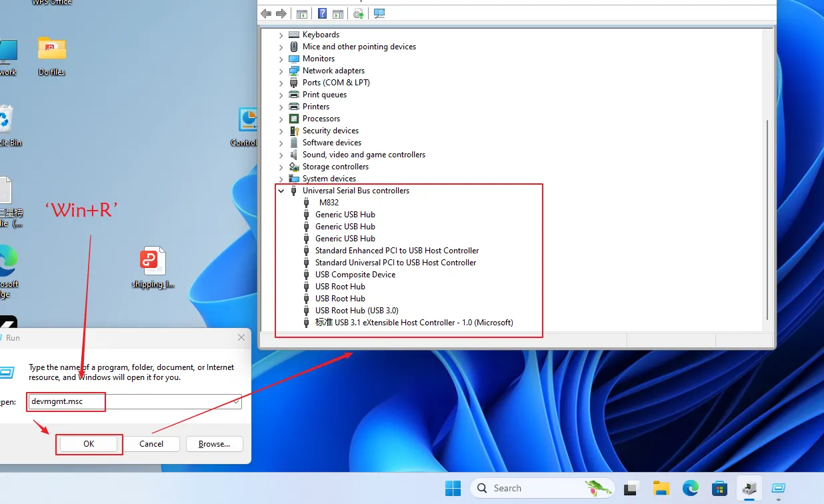824x504 pixels.
Task: Click the Keyboards category icon
Action: pyautogui.click(x=294, y=35)
